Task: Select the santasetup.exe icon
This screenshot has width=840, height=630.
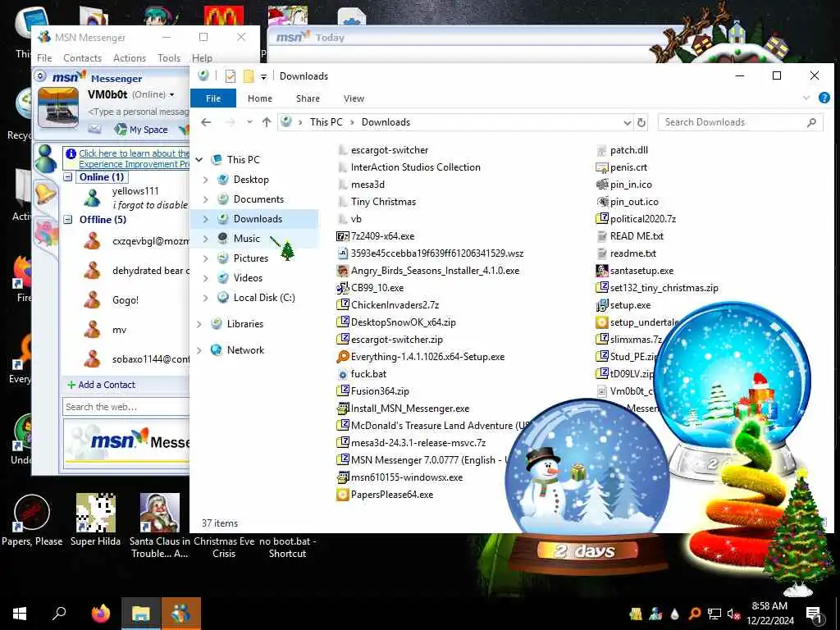Action: click(601, 271)
